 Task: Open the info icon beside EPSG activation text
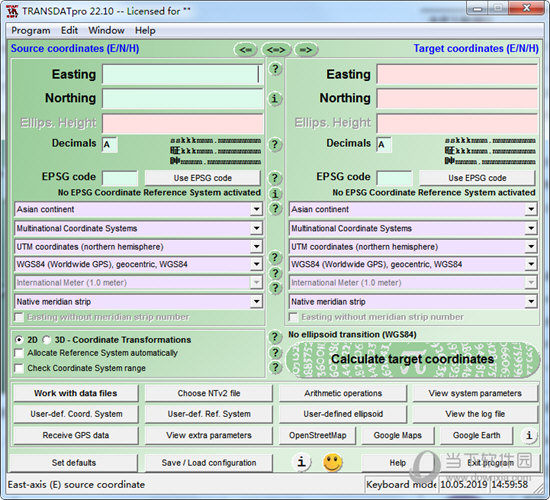[275, 193]
